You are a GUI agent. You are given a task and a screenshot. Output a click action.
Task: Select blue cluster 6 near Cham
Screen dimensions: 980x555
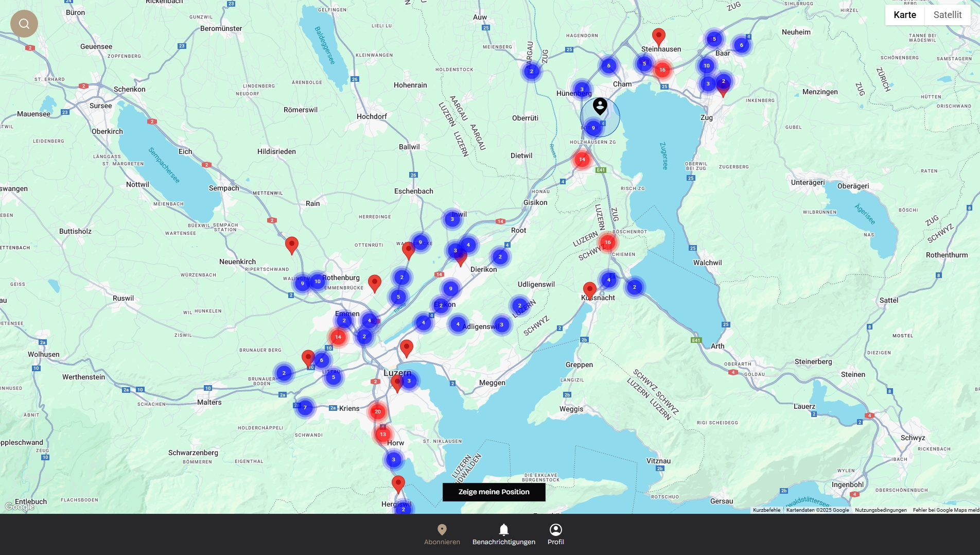[609, 66]
